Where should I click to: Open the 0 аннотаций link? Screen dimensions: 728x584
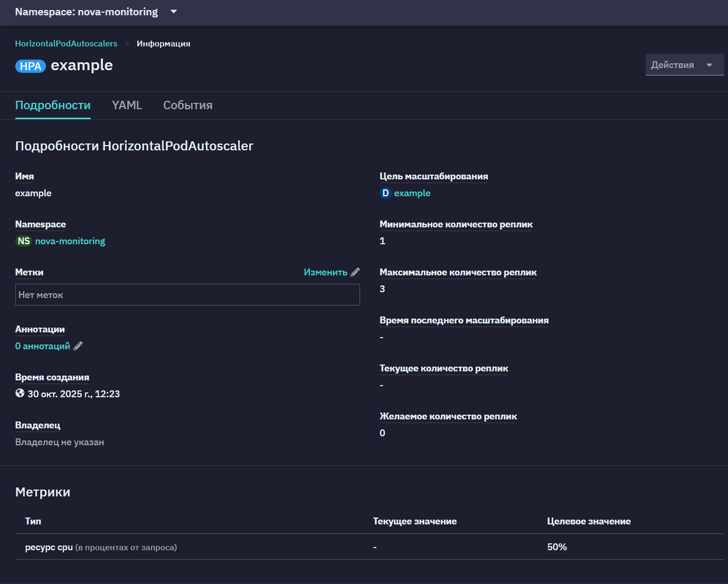coord(43,346)
